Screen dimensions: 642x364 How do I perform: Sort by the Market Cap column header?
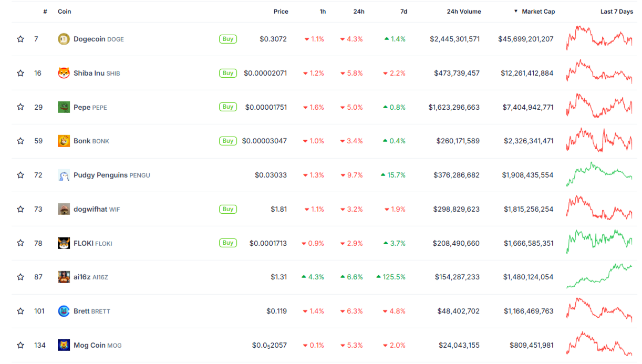click(x=538, y=12)
